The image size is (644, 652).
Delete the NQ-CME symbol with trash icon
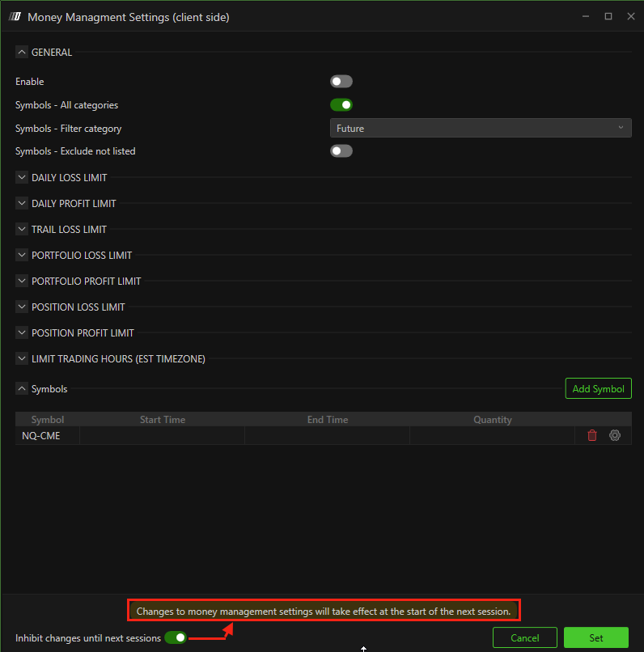[592, 435]
